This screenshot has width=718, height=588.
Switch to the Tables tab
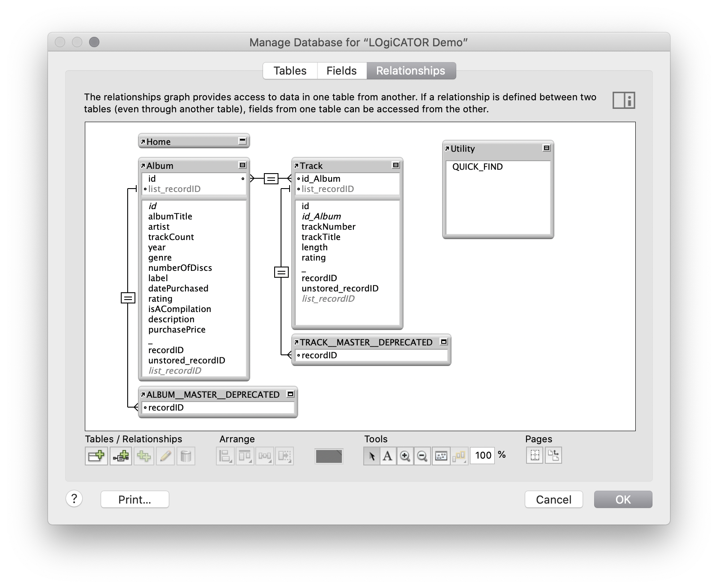pyautogui.click(x=290, y=71)
